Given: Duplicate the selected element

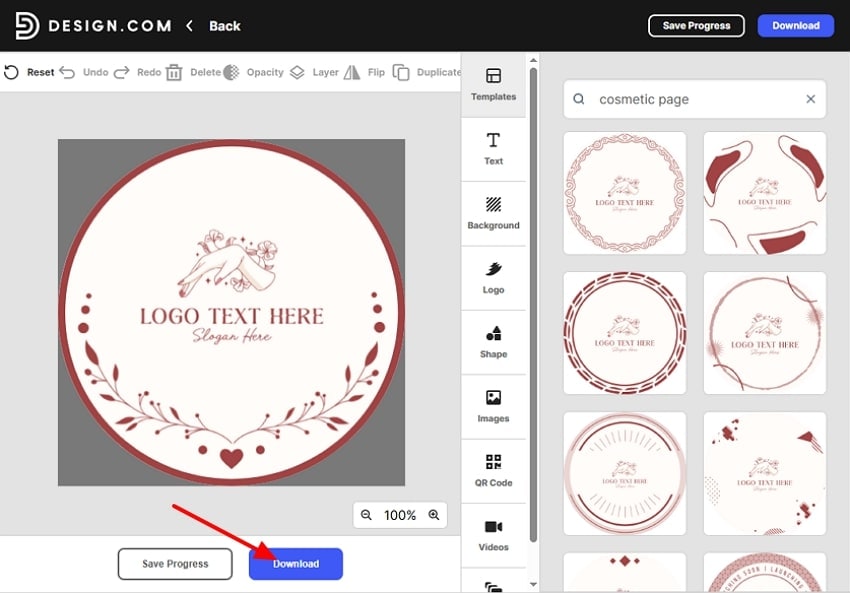Looking at the screenshot, I should pyautogui.click(x=426, y=72).
